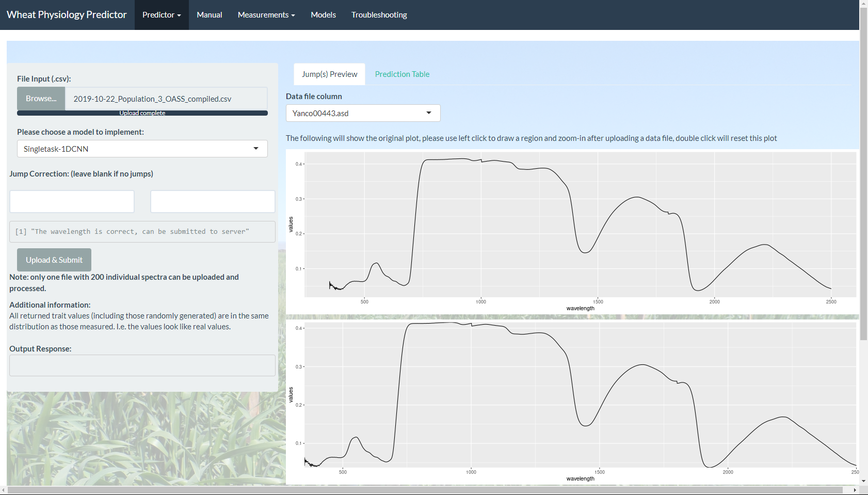Open the Data file column dropdown
The image size is (868, 495).
point(363,113)
